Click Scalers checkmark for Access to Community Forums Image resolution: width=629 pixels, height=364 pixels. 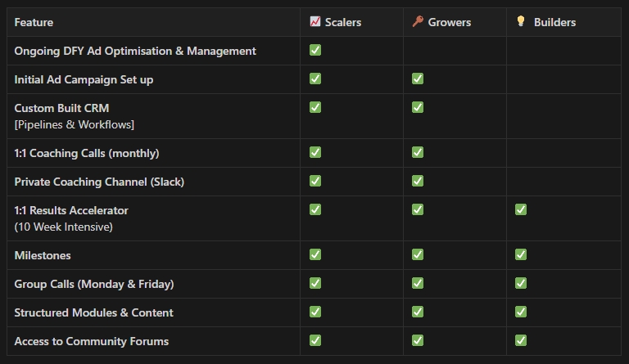point(315,340)
